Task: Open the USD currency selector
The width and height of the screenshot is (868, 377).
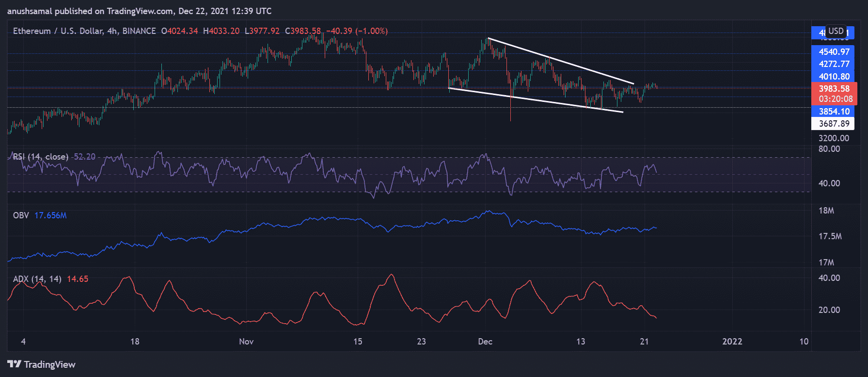Action: pos(836,31)
